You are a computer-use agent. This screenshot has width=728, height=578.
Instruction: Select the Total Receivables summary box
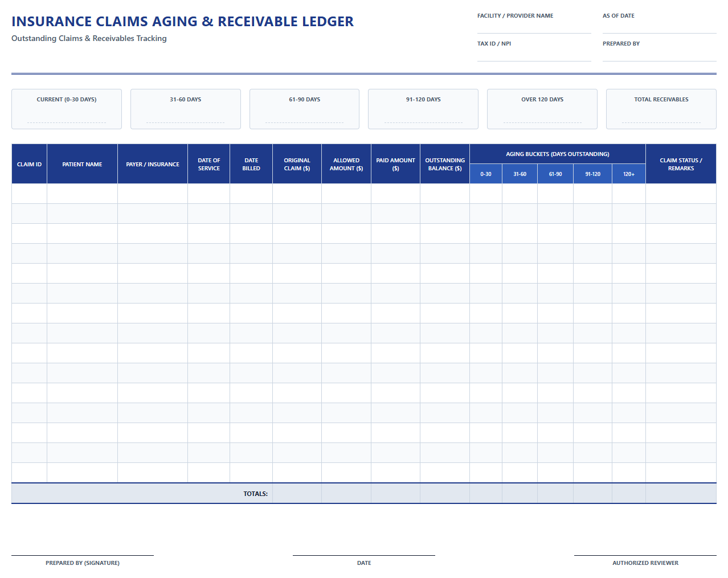point(661,109)
